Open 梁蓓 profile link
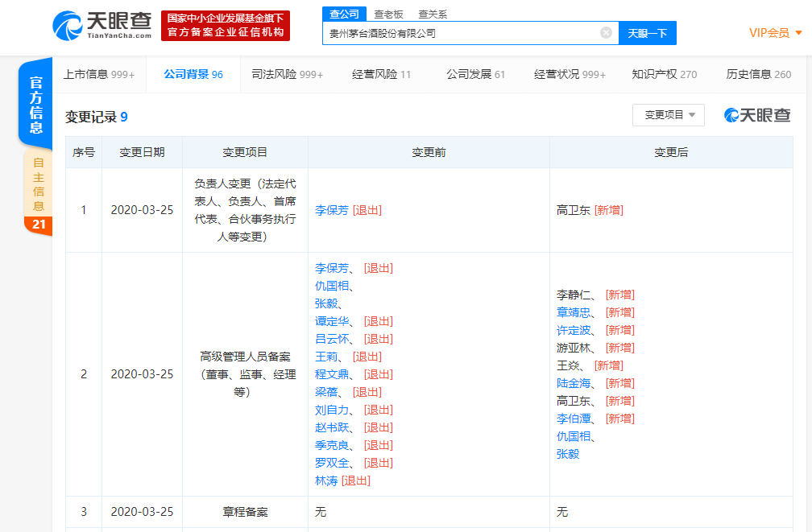 pyautogui.click(x=326, y=392)
